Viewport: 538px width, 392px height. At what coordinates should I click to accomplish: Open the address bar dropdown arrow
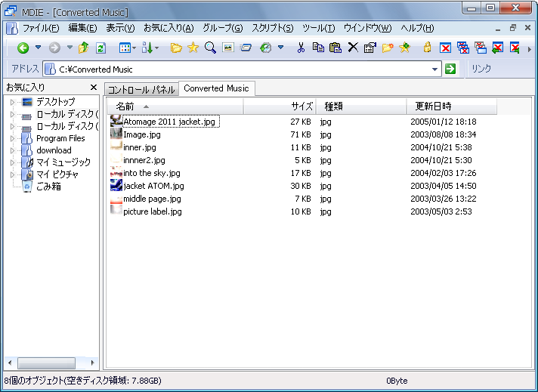coord(434,69)
